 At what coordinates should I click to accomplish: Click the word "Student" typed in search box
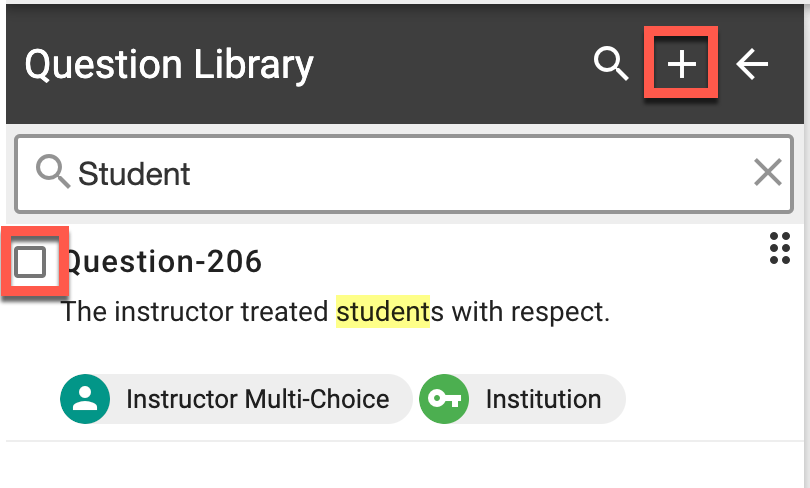click(134, 174)
